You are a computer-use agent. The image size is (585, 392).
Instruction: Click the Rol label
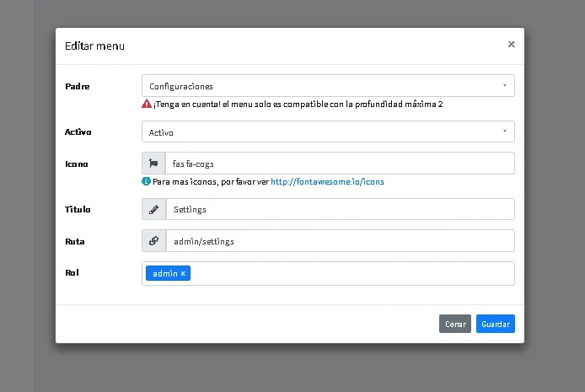[72, 272]
